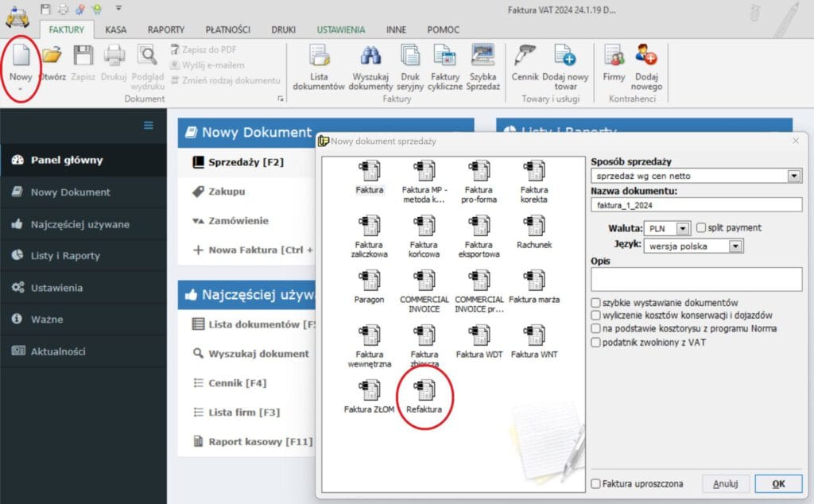Switch to the RAPORTY ribbon tab
This screenshot has width=814, height=504.
(165, 29)
